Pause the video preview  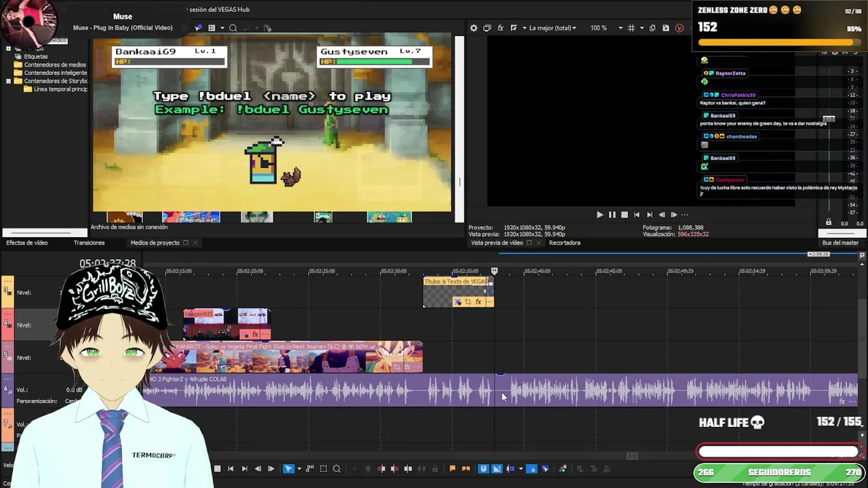pos(612,215)
